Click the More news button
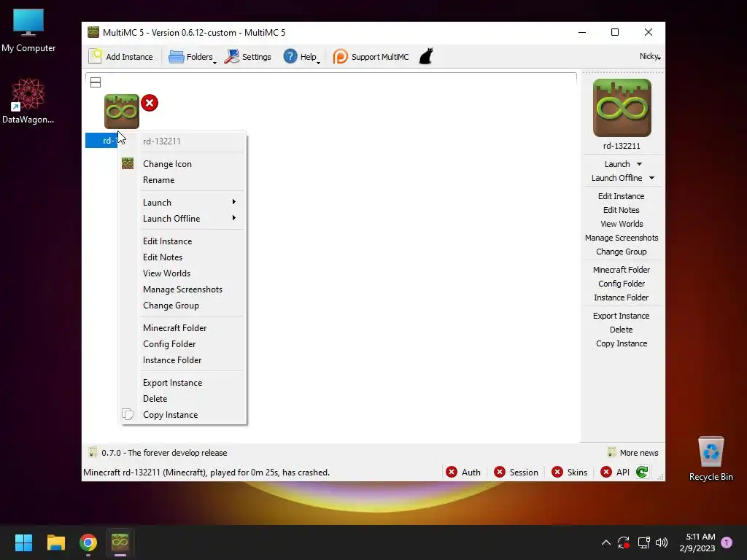 coord(633,453)
